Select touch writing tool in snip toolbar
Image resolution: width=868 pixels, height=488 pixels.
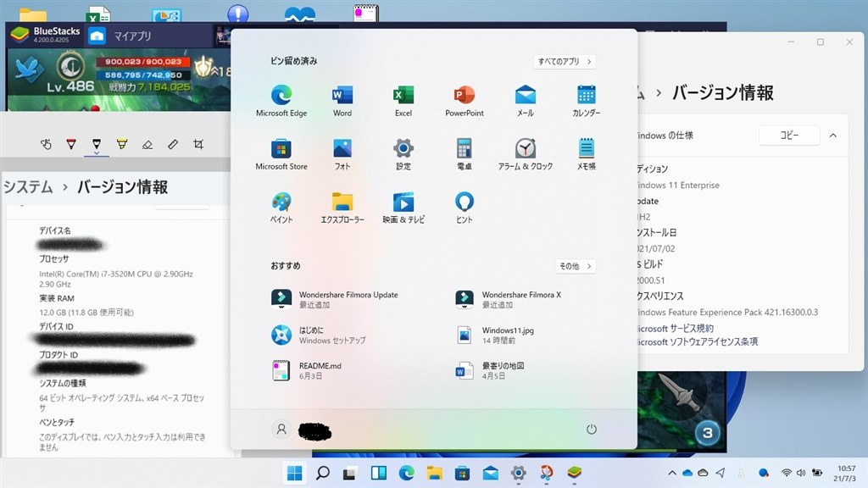point(46,144)
